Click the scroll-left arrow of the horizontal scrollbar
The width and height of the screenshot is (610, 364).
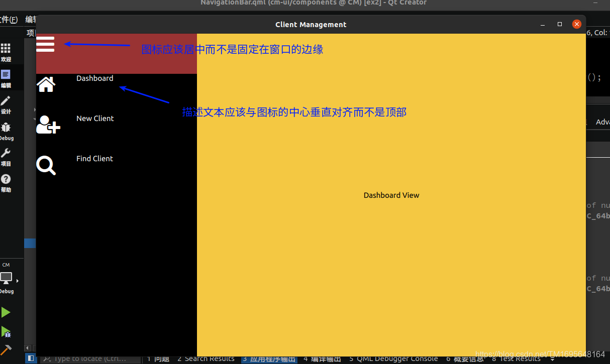coord(28,347)
